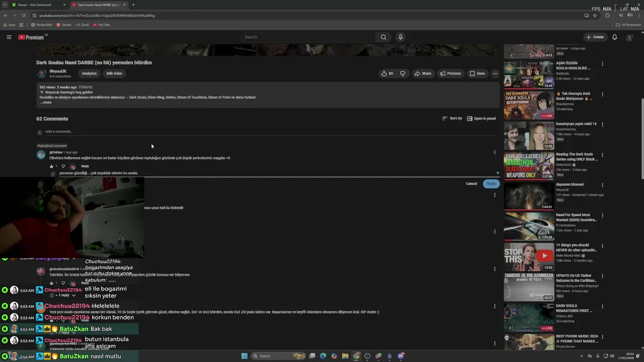Open the more actions menu beside Save

click(495, 73)
